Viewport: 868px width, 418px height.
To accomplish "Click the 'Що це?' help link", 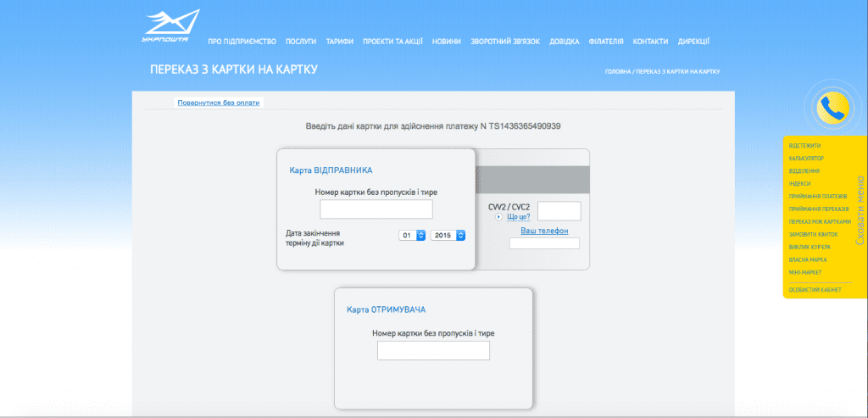I will pyautogui.click(x=519, y=216).
